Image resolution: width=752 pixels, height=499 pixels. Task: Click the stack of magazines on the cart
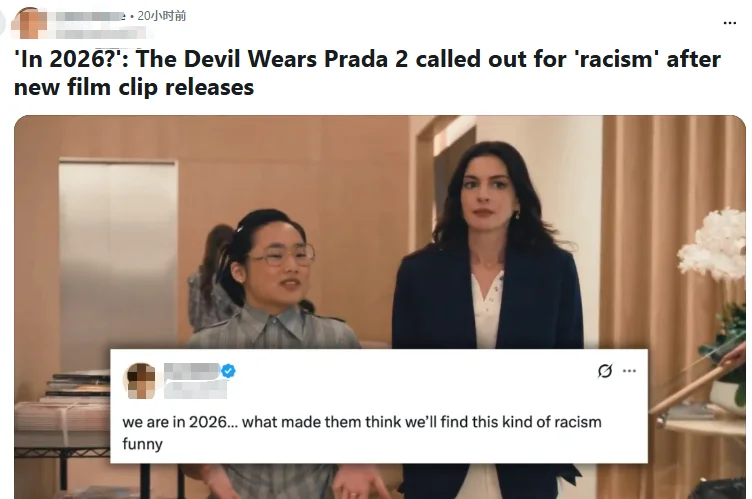79,386
